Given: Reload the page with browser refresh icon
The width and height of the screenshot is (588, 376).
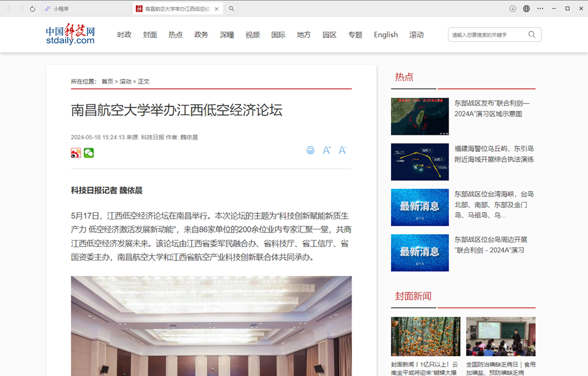Looking at the screenshot, I should point(32,8).
